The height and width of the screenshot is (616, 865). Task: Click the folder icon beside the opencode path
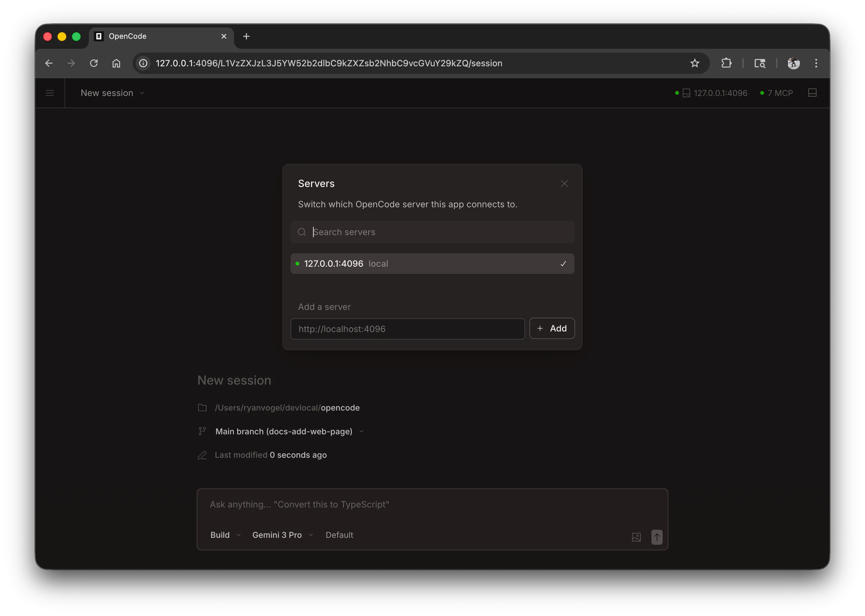coord(202,407)
